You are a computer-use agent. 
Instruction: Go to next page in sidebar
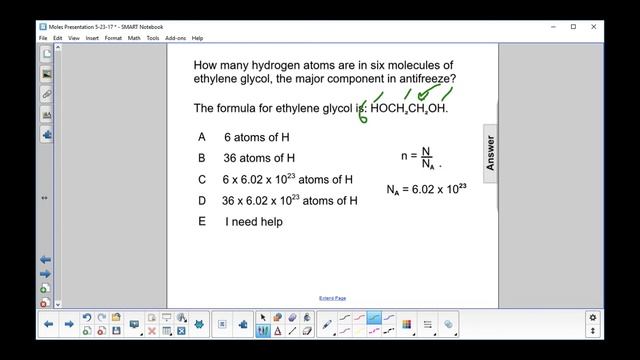point(45,273)
